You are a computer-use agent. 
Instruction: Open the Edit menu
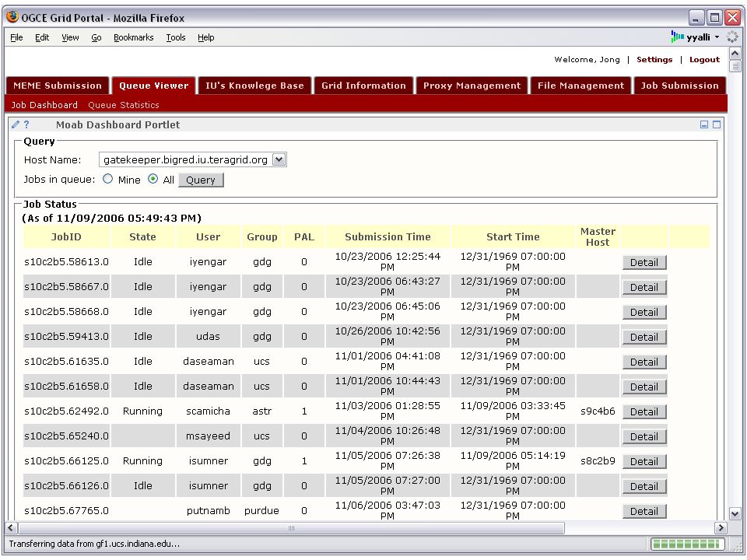[x=42, y=37]
